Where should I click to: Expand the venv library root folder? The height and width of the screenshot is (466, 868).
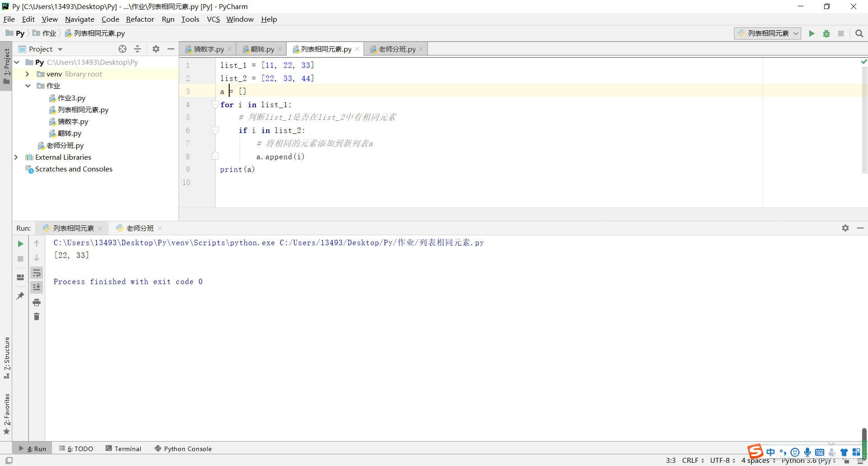(28, 74)
